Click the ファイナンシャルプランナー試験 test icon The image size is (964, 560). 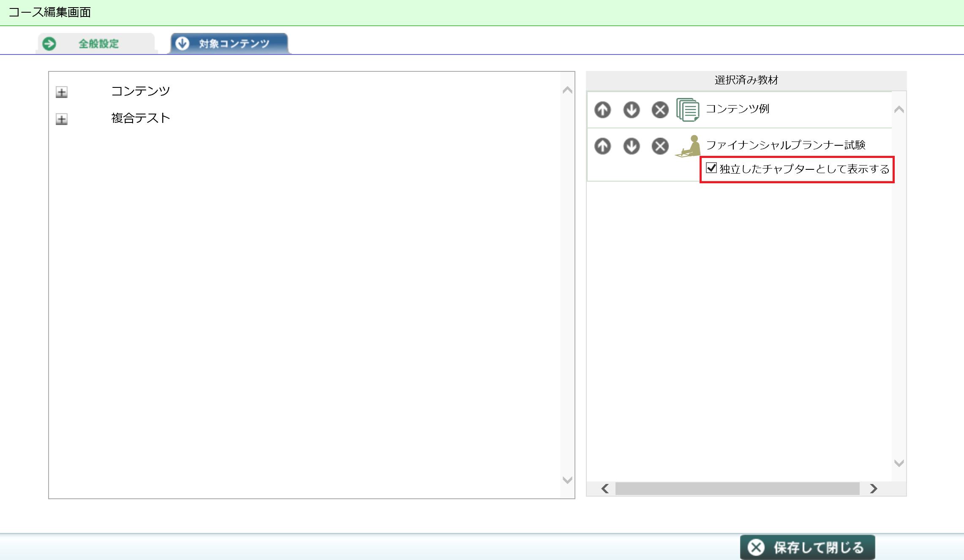688,146
